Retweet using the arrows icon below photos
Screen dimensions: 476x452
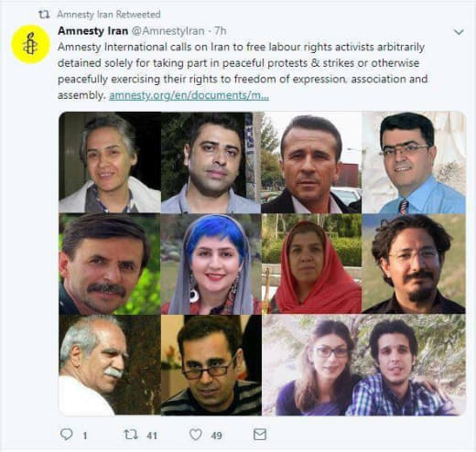131,435
